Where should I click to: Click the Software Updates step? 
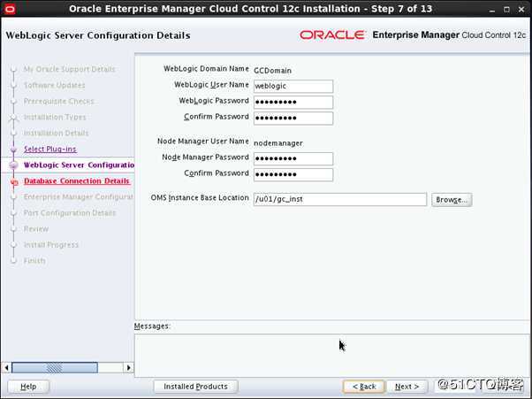[54, 85]
